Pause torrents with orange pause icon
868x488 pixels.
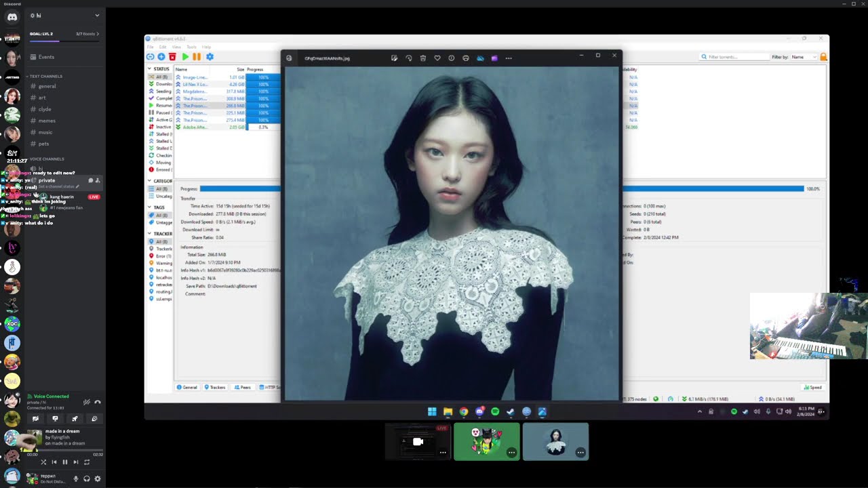[x=197, y=57]
